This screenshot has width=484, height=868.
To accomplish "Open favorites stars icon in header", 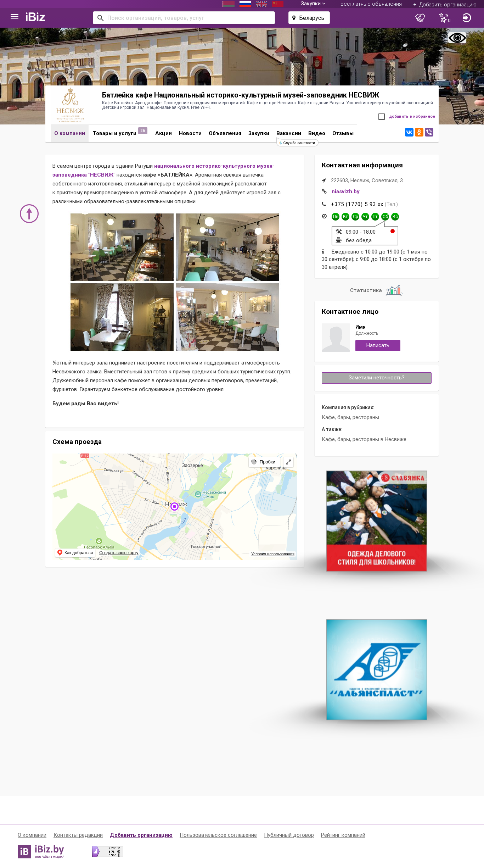I will point(444,18).
